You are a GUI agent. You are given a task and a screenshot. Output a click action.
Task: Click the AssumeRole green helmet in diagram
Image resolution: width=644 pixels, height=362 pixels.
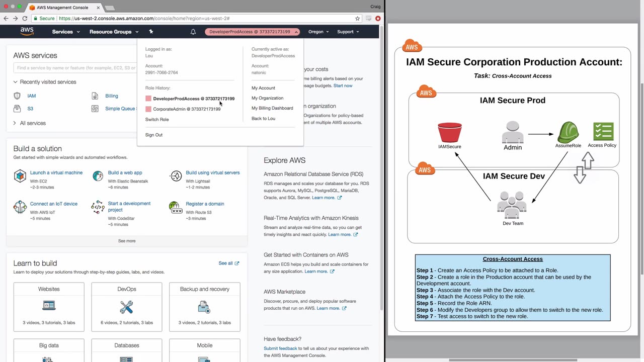click(x=568, y=132)
